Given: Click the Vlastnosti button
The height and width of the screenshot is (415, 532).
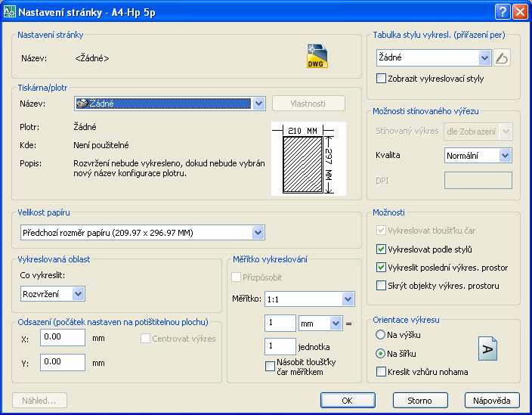Looking at the screenshot, I should tap(308, 104).
